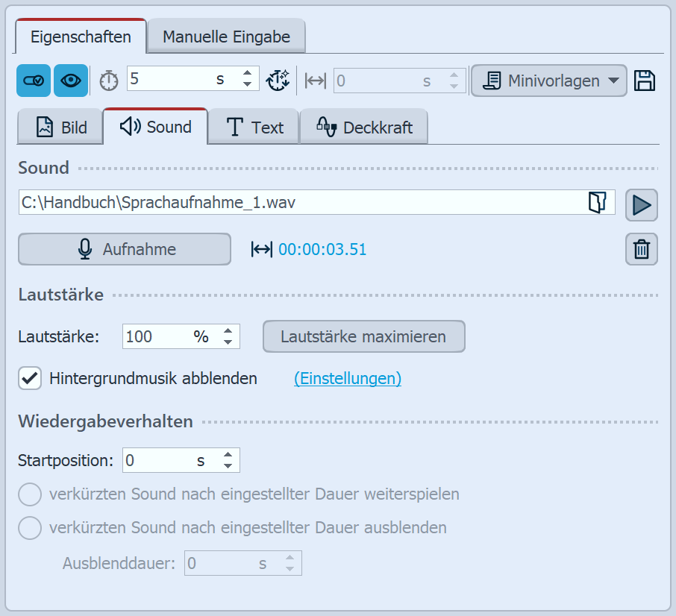676x616 pixels.
Task: Browse for a sound file
Action: point(597,203)
